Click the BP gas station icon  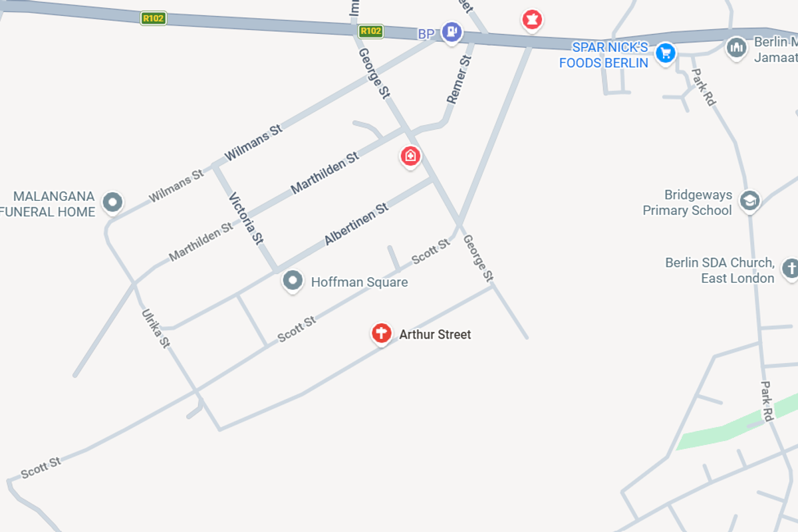[x=452, y=31]
